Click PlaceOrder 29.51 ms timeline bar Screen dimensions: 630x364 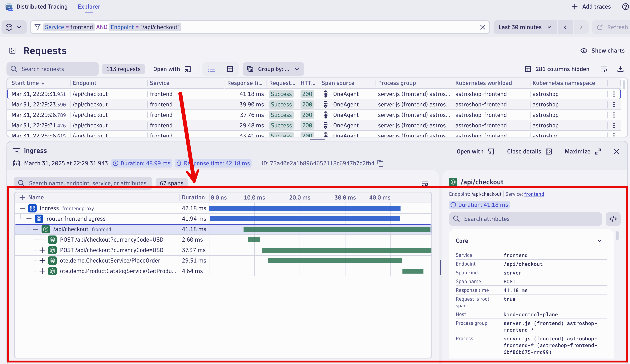[x=335, y=261]
